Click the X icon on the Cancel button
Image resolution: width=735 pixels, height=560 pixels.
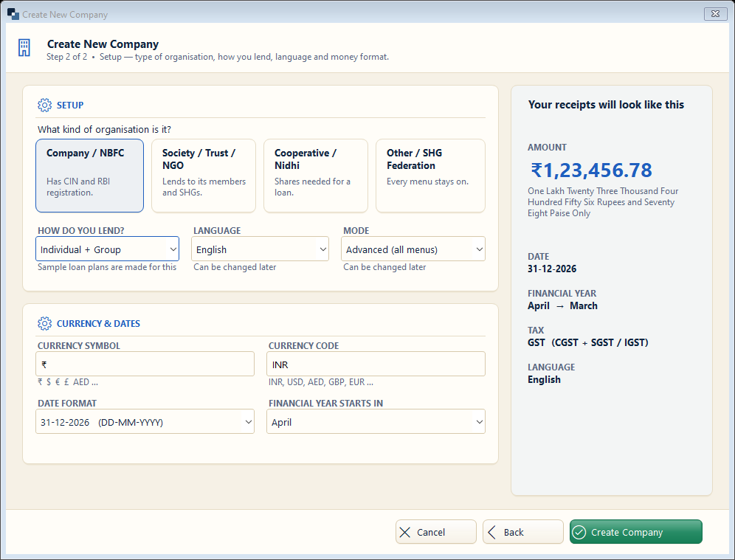405,532
